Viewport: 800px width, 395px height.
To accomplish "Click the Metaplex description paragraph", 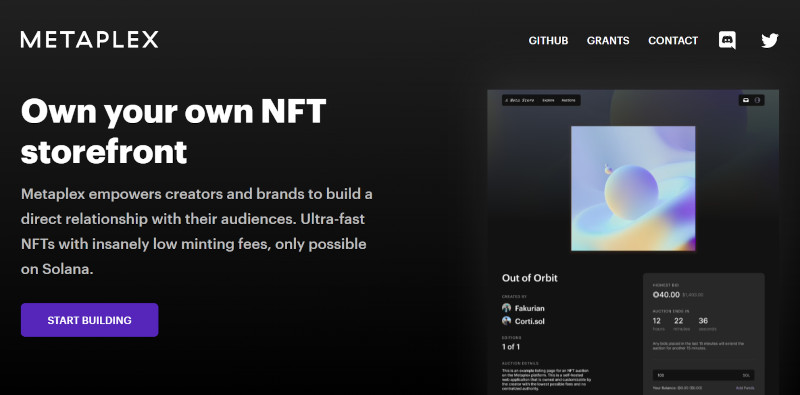I will (196, 232).
